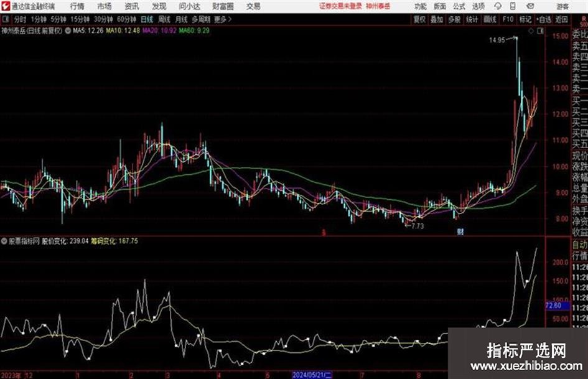Click the MA10: 12.48 label
This screenshot has height=379, width=588.
coord(123,30)
